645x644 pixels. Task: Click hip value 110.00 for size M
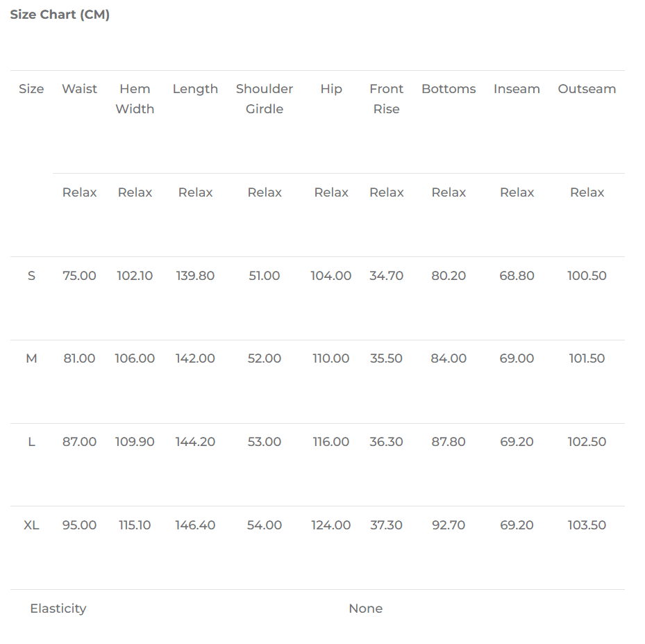pyautogui.click(x=330, y=358)
